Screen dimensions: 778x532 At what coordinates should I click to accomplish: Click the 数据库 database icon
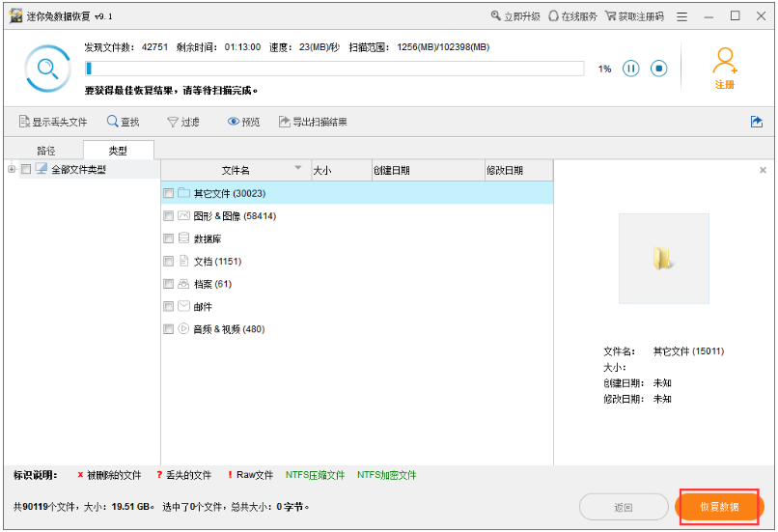(x=183, y=238)
